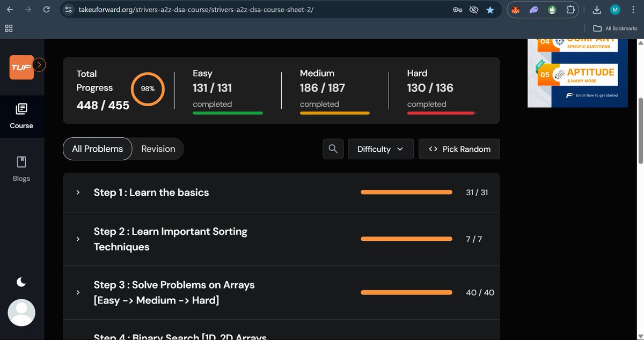The width and height of the screenshot is (644, 340).
Task: Open browser downloads
Action: click(x=597, y=10)
